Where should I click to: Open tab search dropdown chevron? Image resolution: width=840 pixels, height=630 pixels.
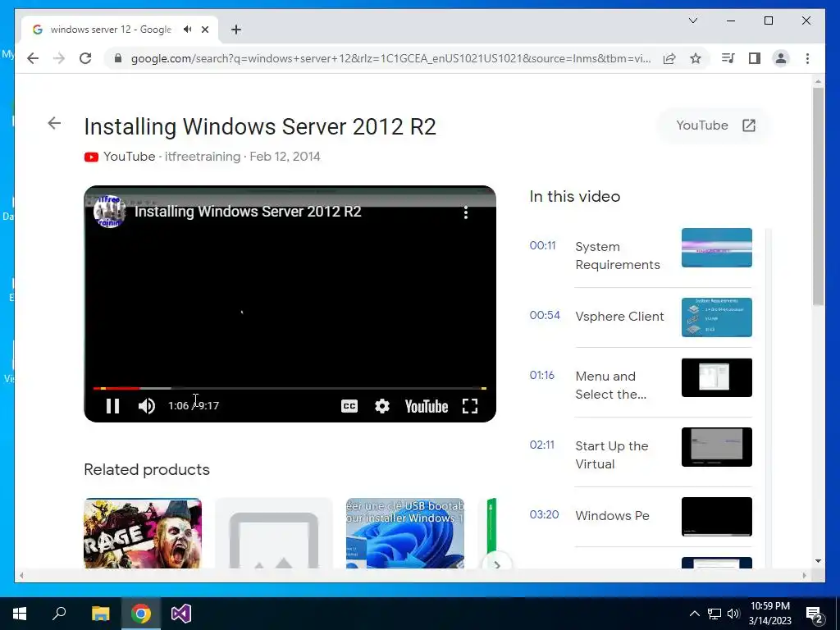[692, 21]
